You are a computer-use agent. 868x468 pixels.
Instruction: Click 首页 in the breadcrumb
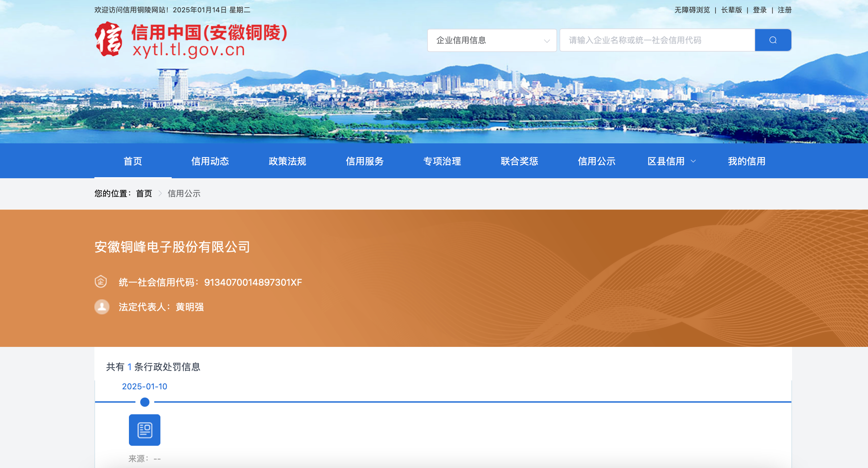[x=144, y=194]
